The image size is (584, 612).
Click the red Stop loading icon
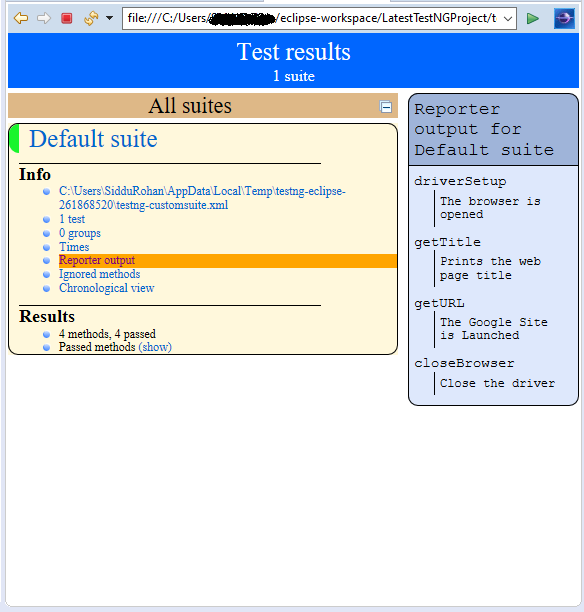click(x=67, y=18)
